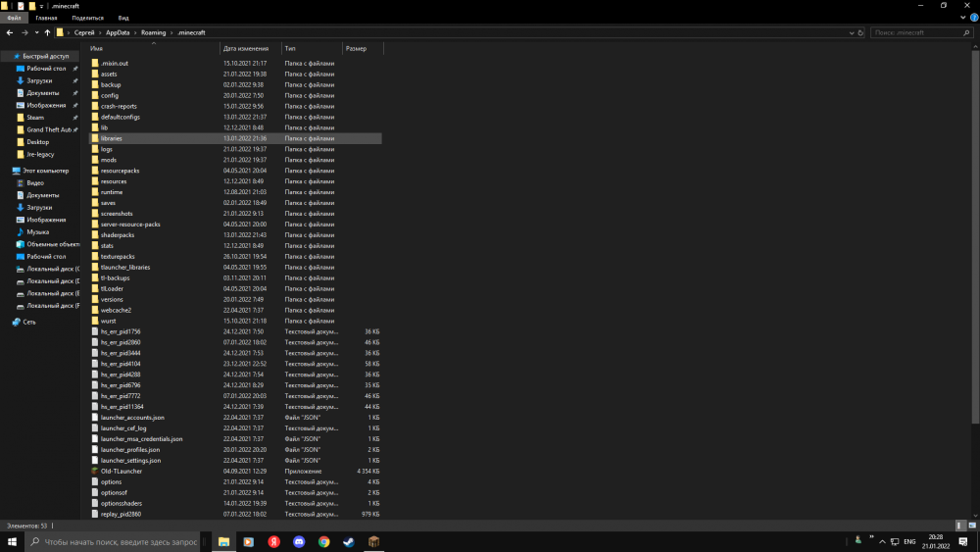Show hidden tray icons chevron
980x552 pixels.
click(x=883, y=542)
